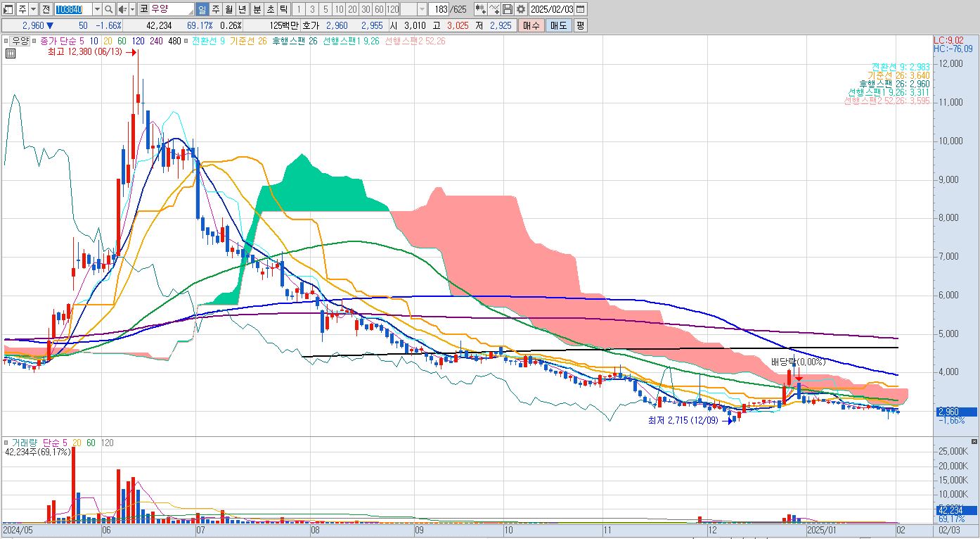Switch to 초 second chart
This screenshot has height=539, width=980.
(269, 9)
